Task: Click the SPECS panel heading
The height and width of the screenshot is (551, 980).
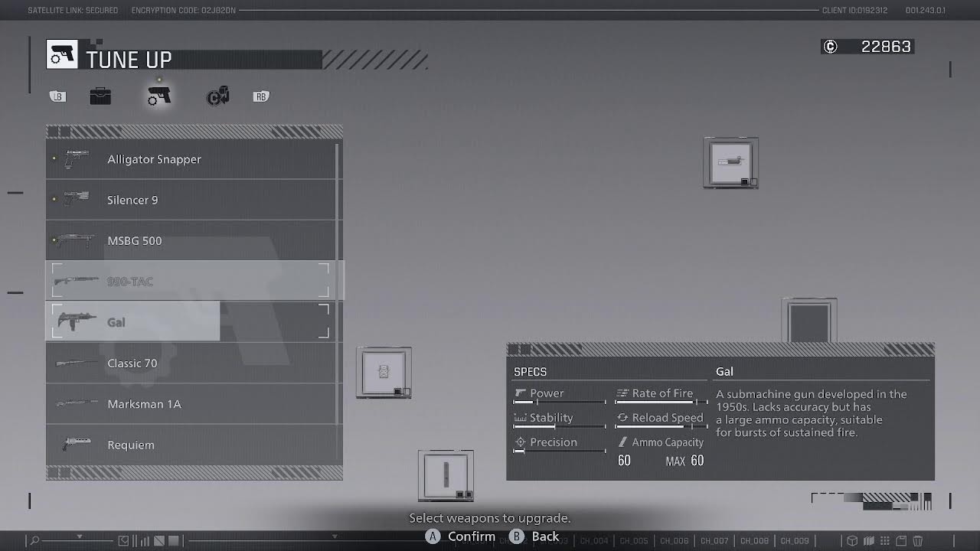Action: click(530, 372)
